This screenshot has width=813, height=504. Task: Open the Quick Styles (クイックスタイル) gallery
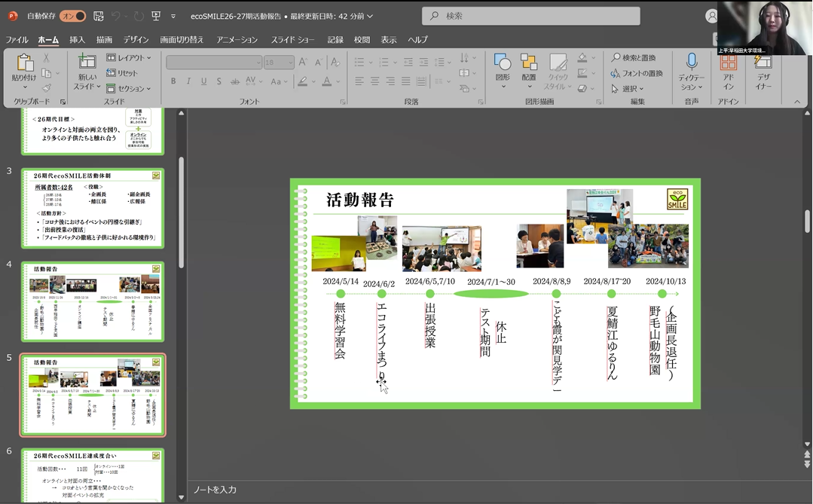(558, 72)
